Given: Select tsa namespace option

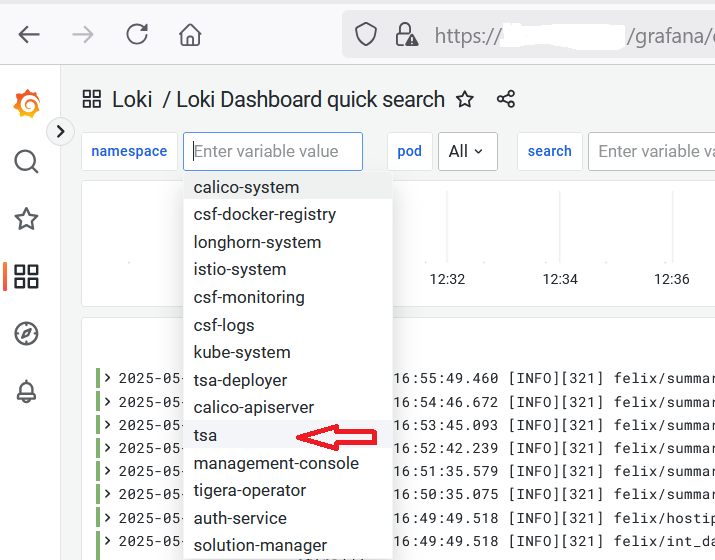Looking at the screenshot, I should tap(288, 435).
